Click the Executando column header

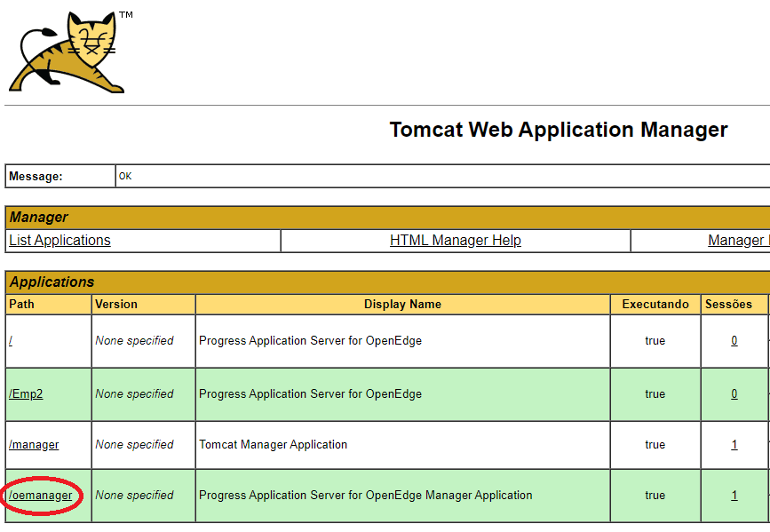(655, 305)
